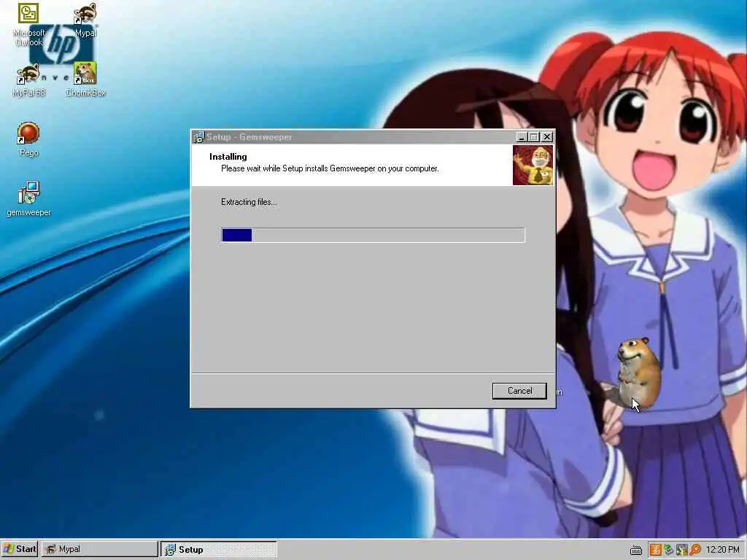
Task: Click the 'Extracting files...' status text
Action: 249,202
